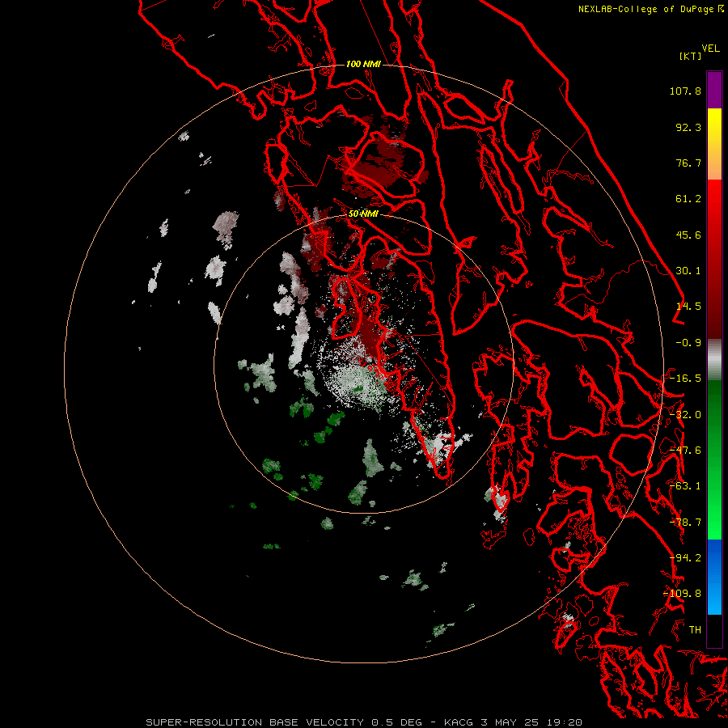Image resolution: width=728 pixels, height=728 pixels.
Task: Click the 100 NMI range ring label
Action: (x=363, y=64)
